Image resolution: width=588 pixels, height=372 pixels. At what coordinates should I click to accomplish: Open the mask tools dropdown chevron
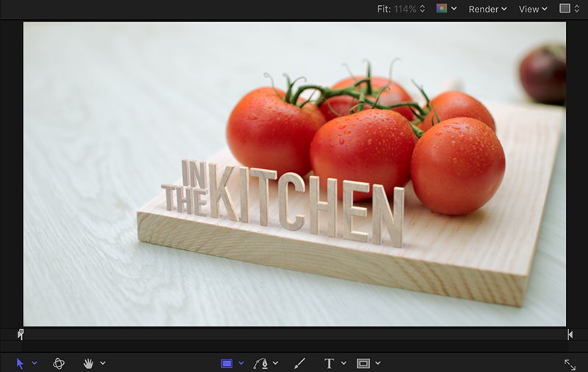378,363
